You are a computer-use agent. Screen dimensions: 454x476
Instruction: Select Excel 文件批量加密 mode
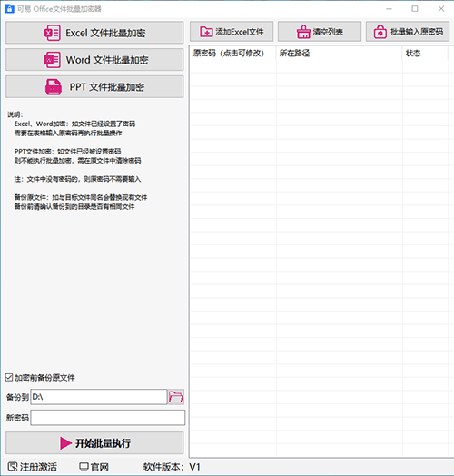point(94,33)
